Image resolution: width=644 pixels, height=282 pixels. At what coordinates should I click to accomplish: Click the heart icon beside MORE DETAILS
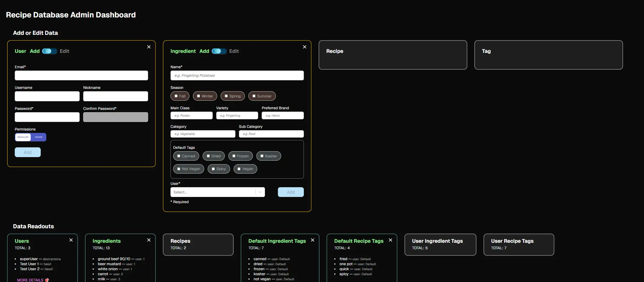click(47, 280)
